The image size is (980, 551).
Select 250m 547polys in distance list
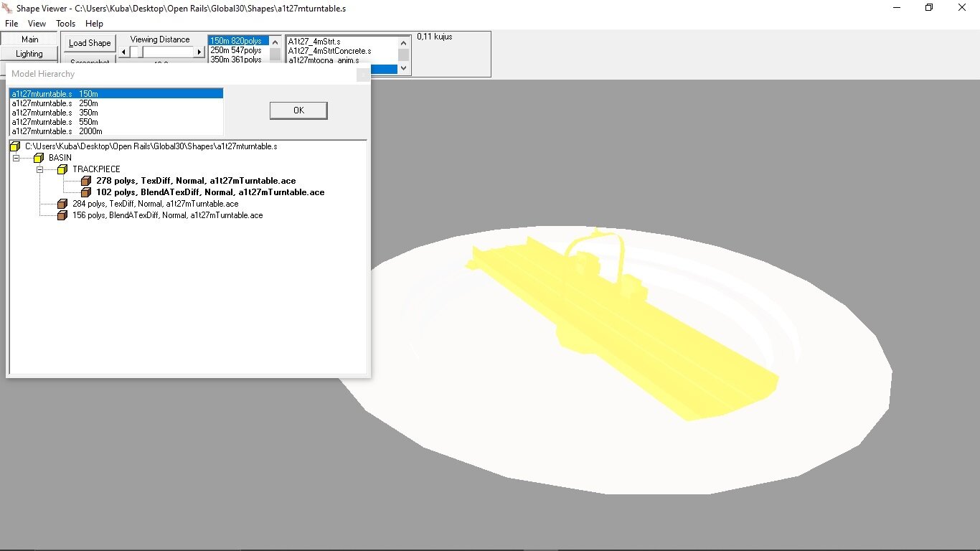[236, 50]
